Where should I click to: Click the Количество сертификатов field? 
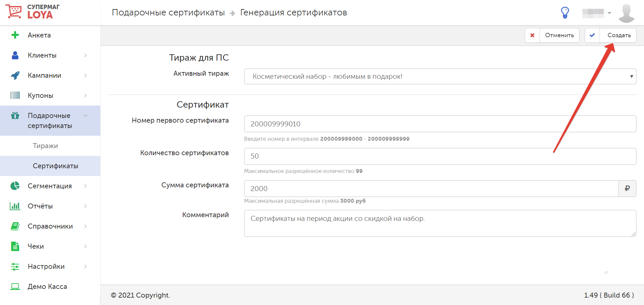point(440,156)
